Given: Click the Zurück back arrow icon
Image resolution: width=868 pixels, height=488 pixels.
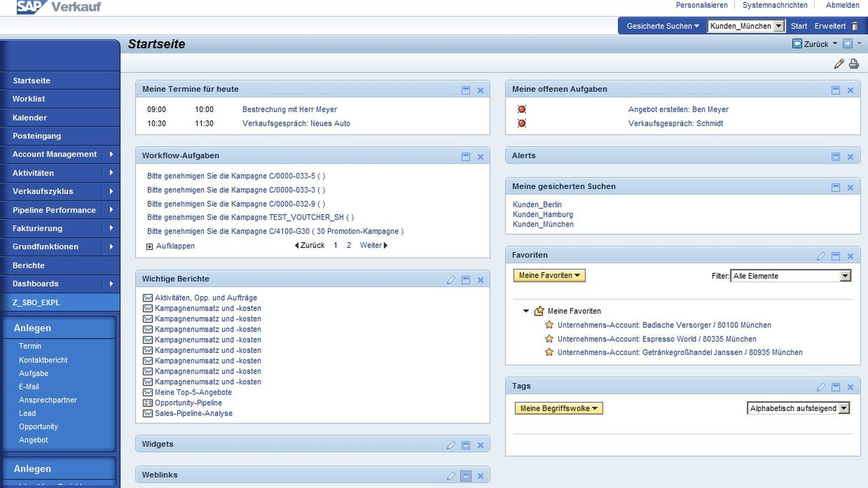Looking at the screenshot, I should click(797, 43).
